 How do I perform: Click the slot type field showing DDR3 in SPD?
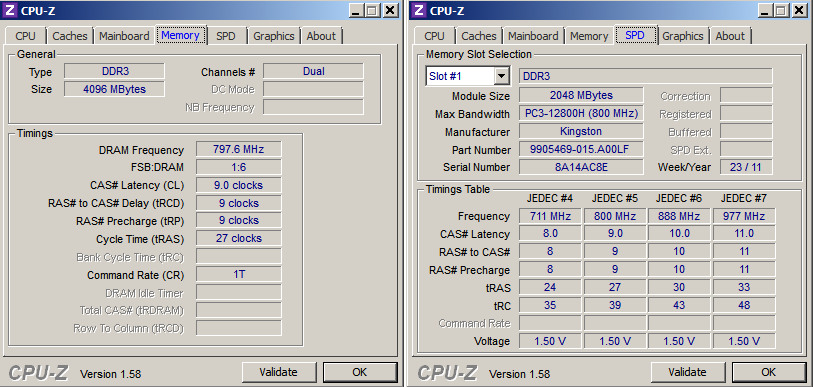tap(646, 76)
